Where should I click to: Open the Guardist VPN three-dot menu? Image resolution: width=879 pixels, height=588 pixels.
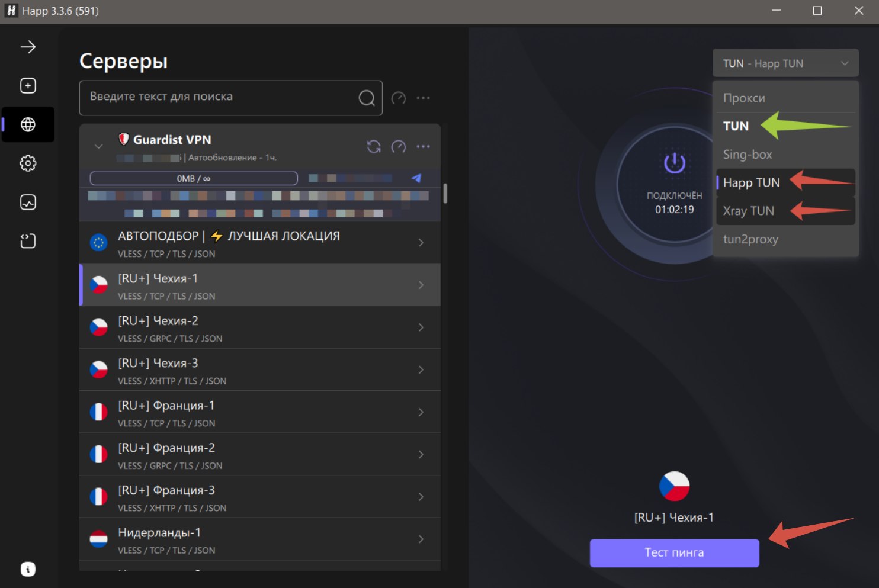[423, 146]
